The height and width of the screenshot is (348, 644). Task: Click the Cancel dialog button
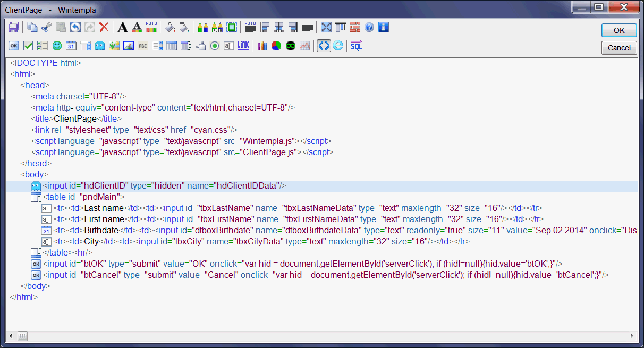tap(619, 48)
